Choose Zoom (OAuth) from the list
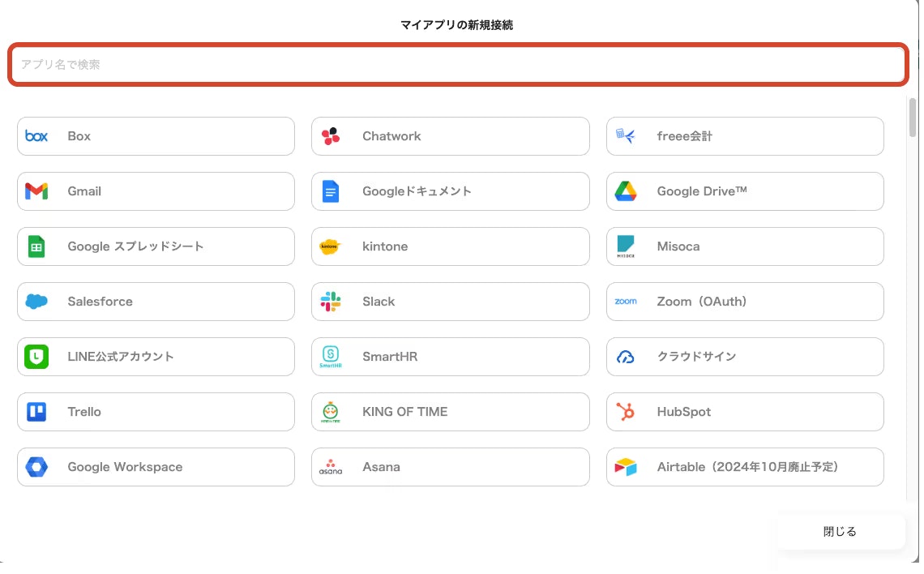The height and width of the screenshot is (574, 924). pyautogui.click(x=745, y=301)
